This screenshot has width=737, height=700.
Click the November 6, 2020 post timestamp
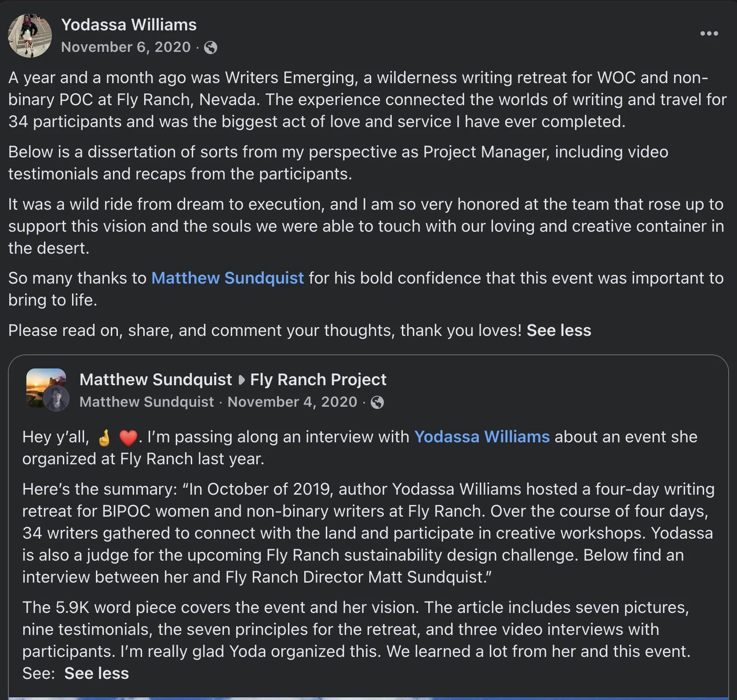[x=126, y=47]
